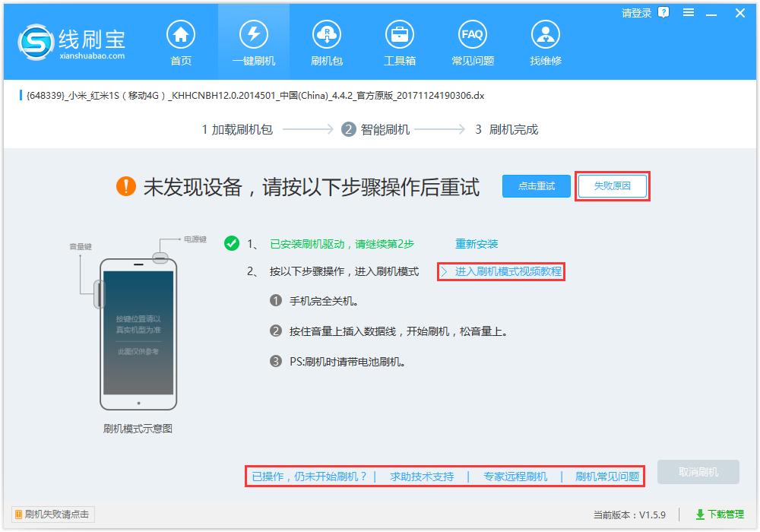This screenshot has width=760, height=532.
Task: Click 刷机失败请点击 in the status bar
Action: pos(50,515)
